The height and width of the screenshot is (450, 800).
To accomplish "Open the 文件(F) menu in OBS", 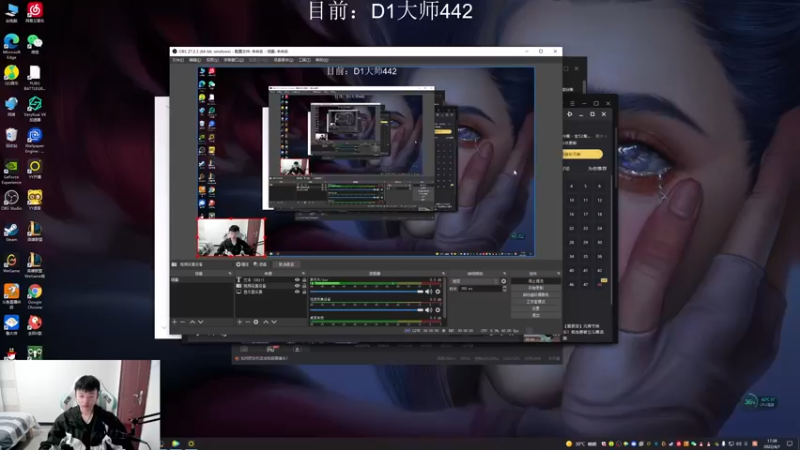I will [178, 60].
